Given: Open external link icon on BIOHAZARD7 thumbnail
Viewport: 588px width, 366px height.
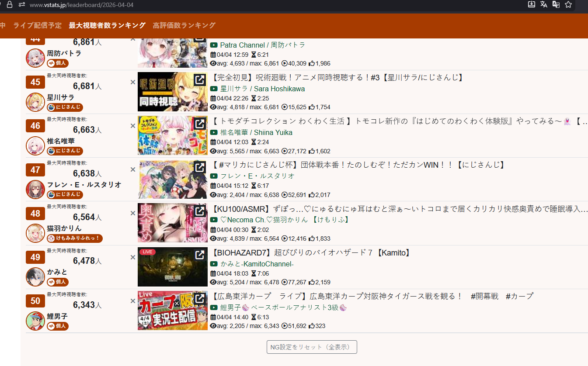Looking at the screenshot, I should (x=199, y=255).
